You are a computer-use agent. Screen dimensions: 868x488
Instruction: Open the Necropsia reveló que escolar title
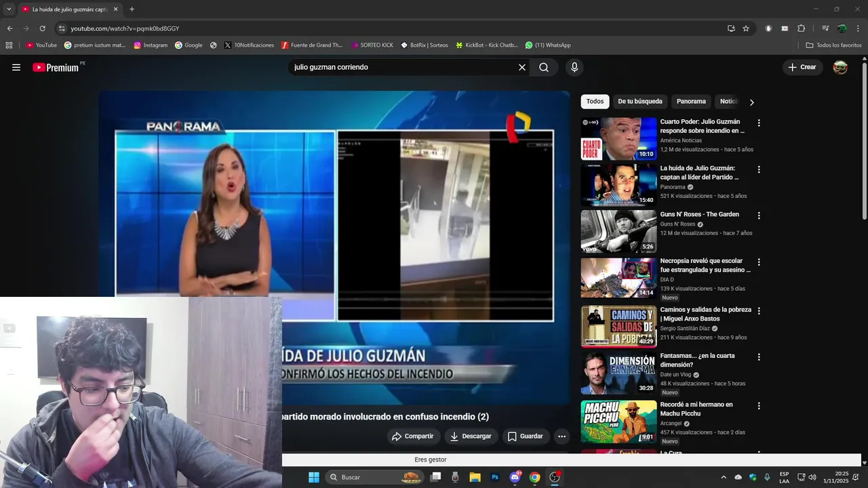(x=705, y=265)
